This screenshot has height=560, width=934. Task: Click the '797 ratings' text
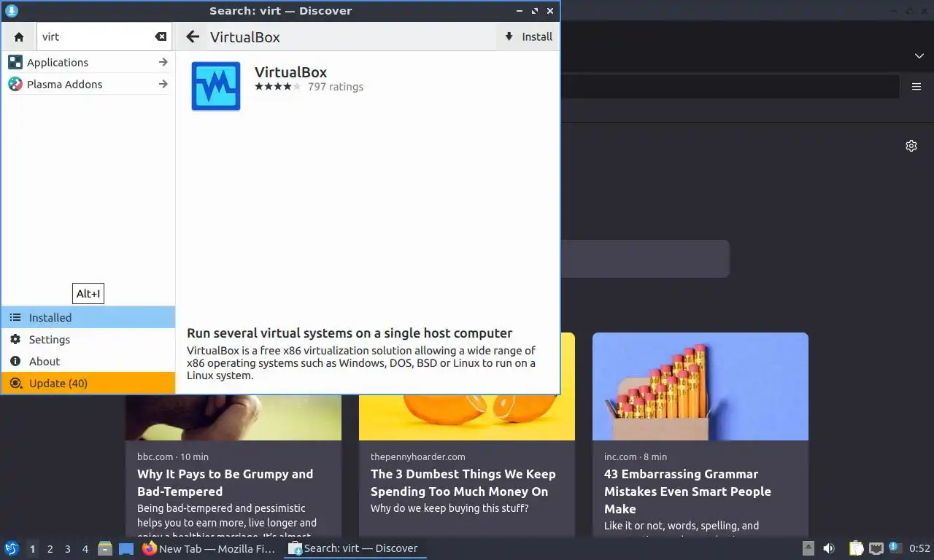(x=336, y=87)
